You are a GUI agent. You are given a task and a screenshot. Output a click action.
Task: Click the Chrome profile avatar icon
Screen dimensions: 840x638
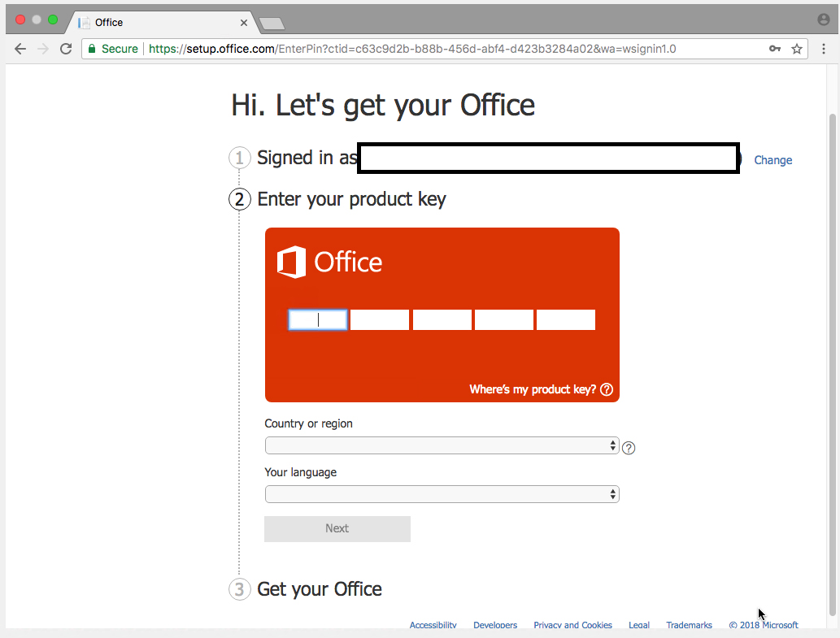[x=824, y=20]
